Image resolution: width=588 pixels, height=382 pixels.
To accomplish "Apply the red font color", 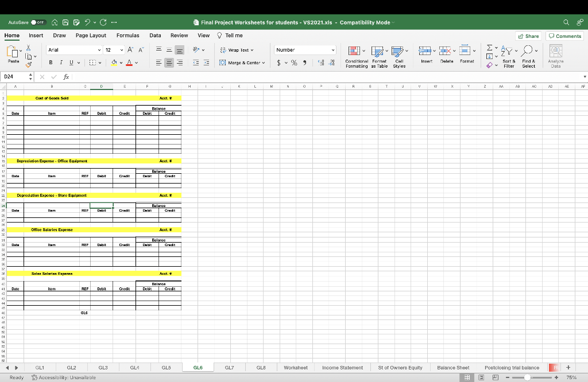I will [129, 63].
